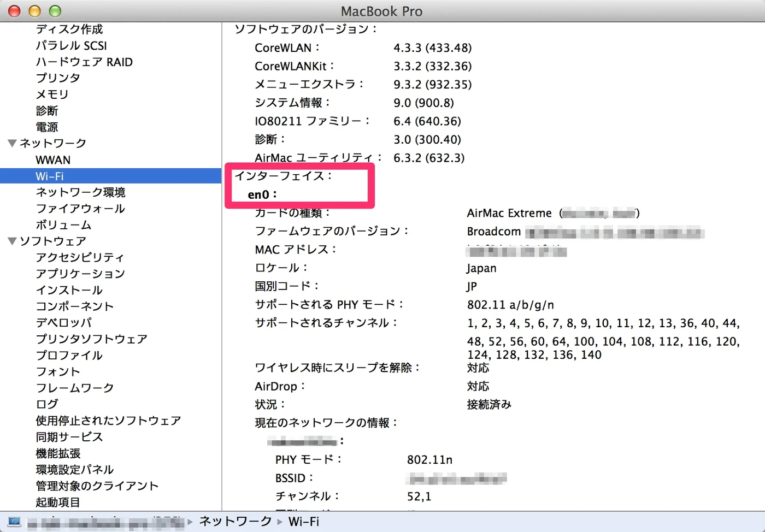Screen dimensions: 765x532
Task: Open 使用停止されたソフトウェア entry
Action: point(108,421)
